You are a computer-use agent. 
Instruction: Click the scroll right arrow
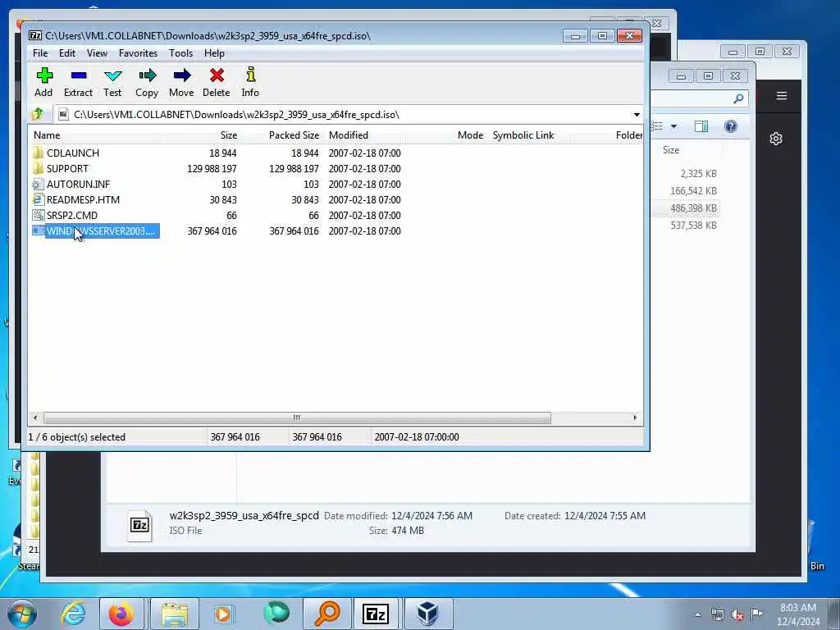(635, 418)
